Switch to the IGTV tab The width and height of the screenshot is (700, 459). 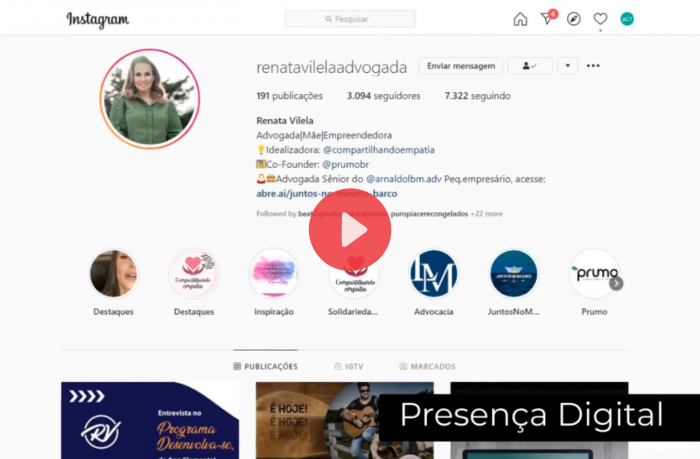pos(349,367)
